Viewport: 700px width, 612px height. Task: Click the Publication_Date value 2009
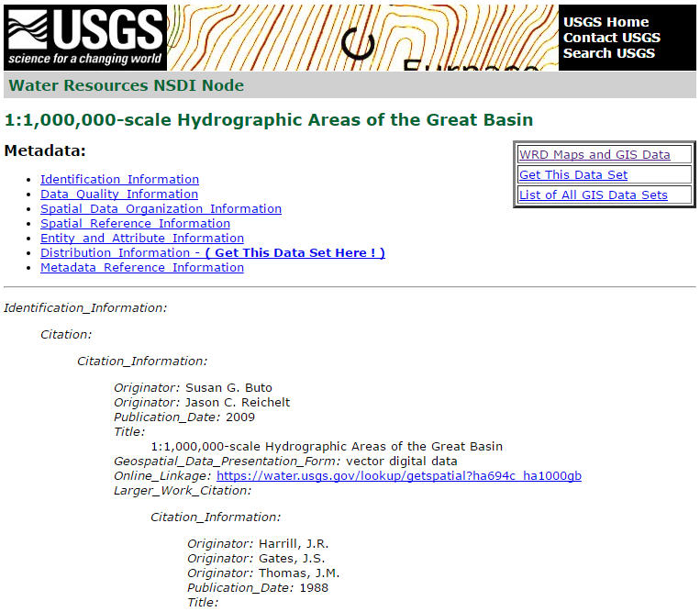pyautogui.click(x=240, y=417)
